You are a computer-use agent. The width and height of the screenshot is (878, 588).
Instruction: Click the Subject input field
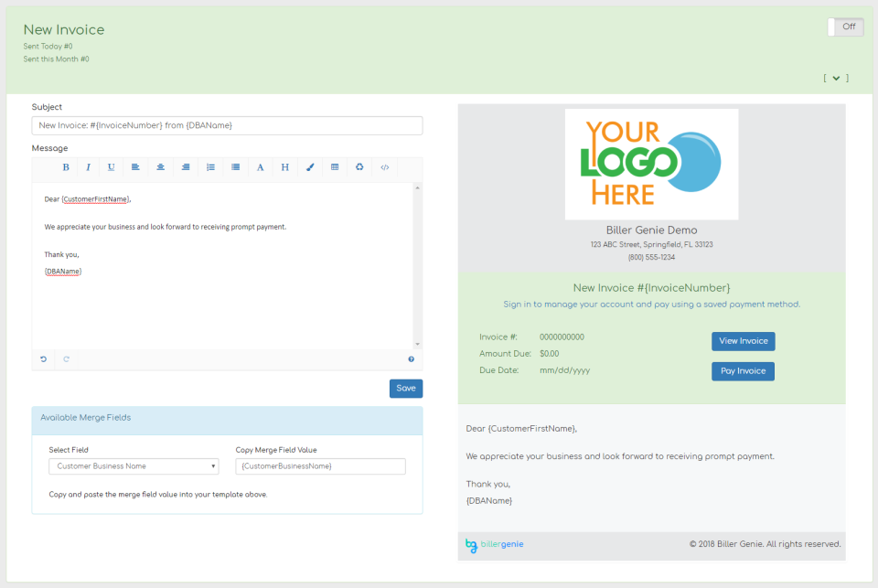(x=227, y=125)
